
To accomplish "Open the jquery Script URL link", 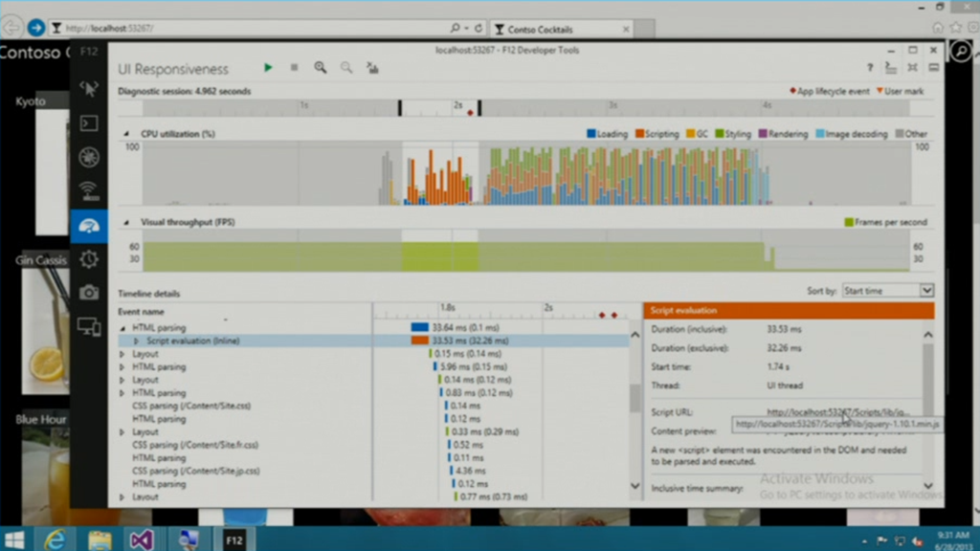I will (x=836, y=412).
